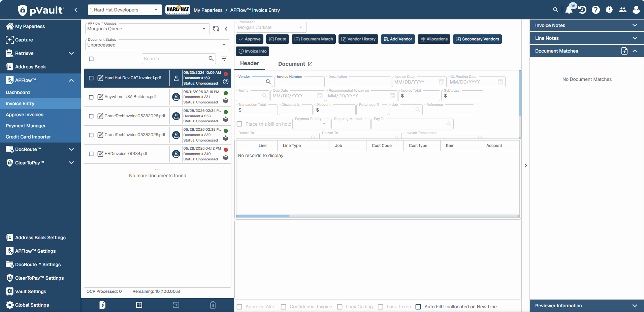Go to Dashboard in APFlow menu
The image size is (644, 312).
40,92
